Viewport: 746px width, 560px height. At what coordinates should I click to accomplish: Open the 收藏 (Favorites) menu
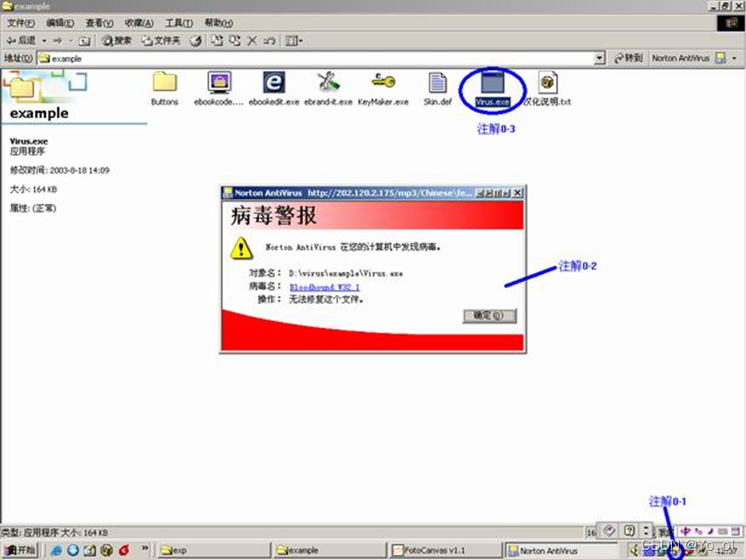click(x=139, y=23)
